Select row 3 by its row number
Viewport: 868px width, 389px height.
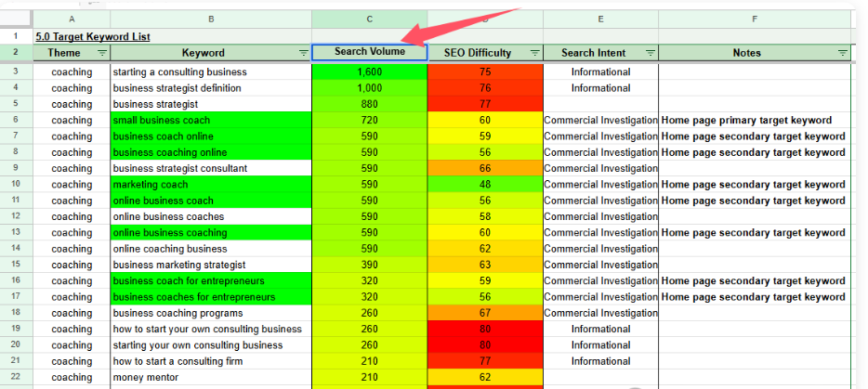point(16,71)
